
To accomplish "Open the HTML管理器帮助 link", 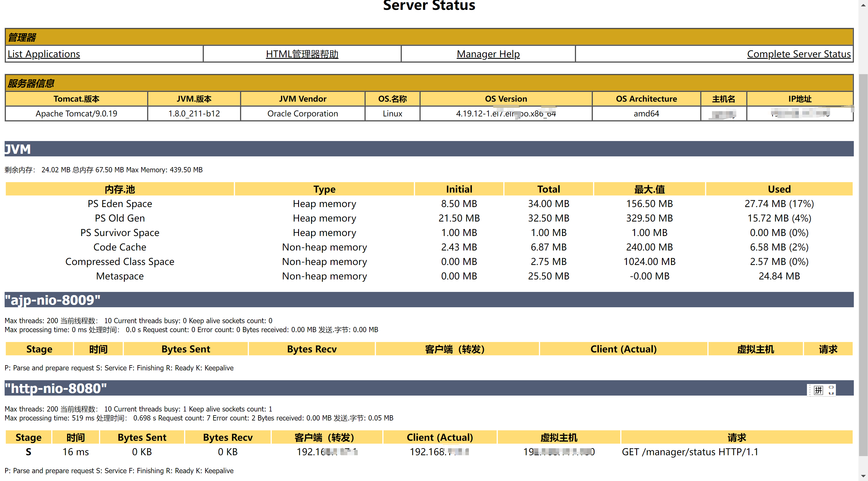I will tap(302, 54).
